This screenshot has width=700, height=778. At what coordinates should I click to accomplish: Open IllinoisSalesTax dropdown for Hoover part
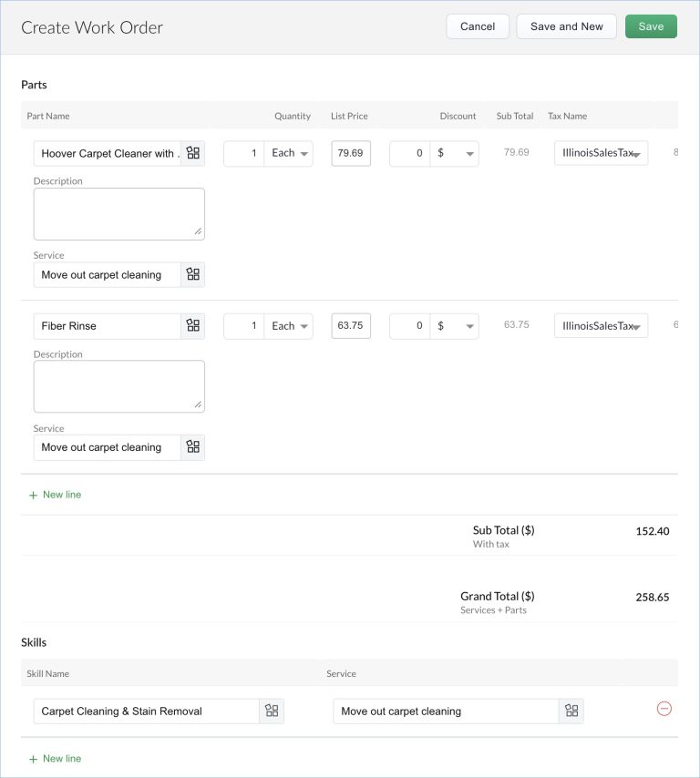point(601,153)
